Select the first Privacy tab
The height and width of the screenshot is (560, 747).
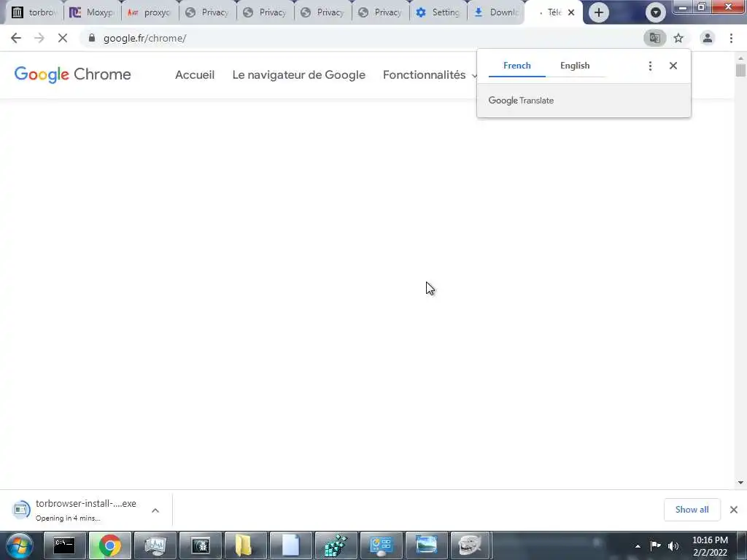point(206,12)
